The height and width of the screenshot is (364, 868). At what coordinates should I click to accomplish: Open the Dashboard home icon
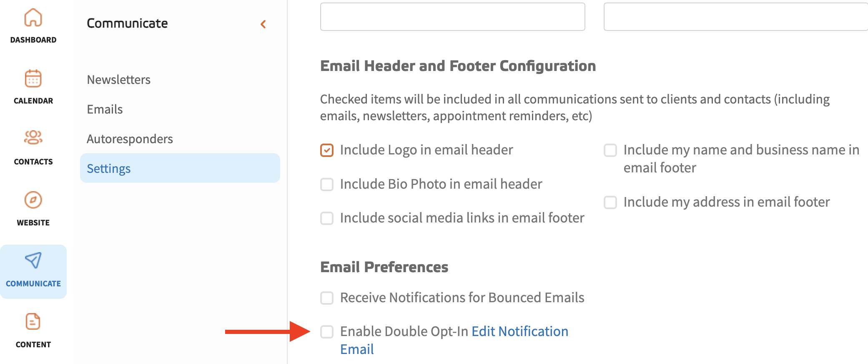[x=33, y=18]
